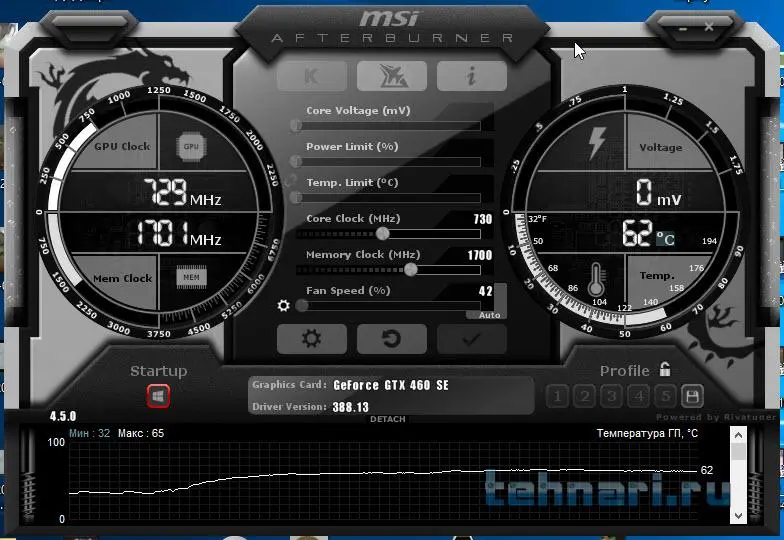The image size is (784, 540).
Task: Click the 0 mV voltage readout
Action: click(x=658, y=192)
